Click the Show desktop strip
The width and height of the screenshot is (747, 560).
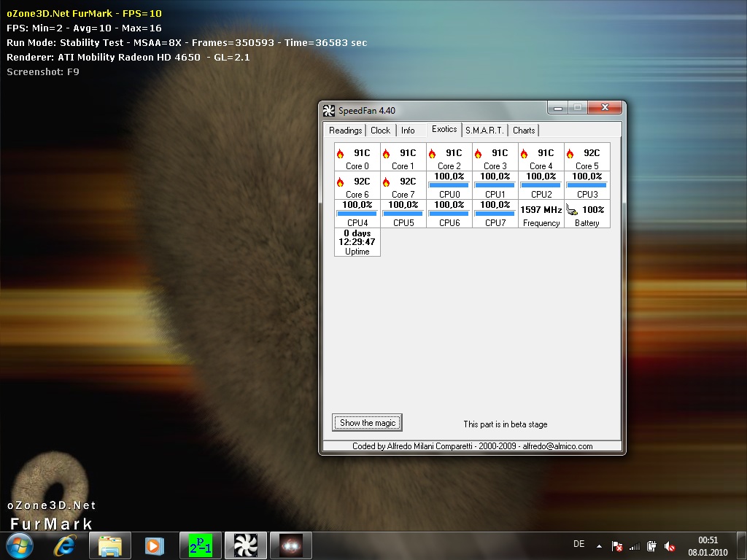(x=742, y=545)
